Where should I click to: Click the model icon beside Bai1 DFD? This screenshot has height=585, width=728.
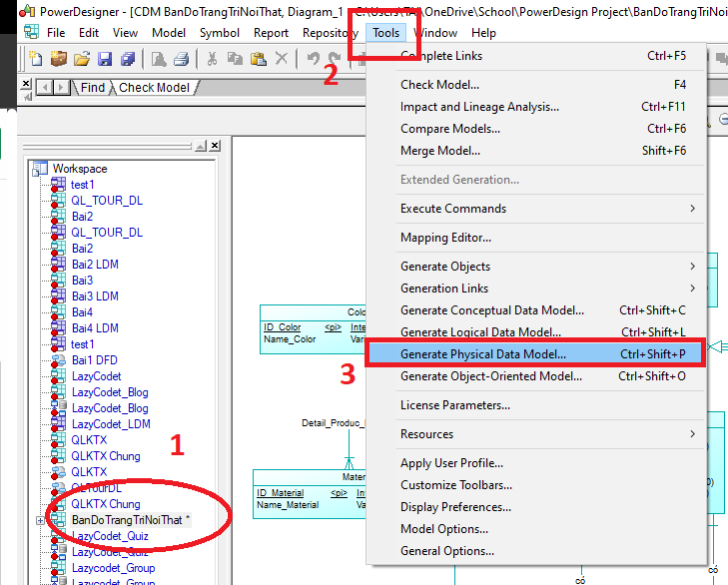tap(58, 360)
